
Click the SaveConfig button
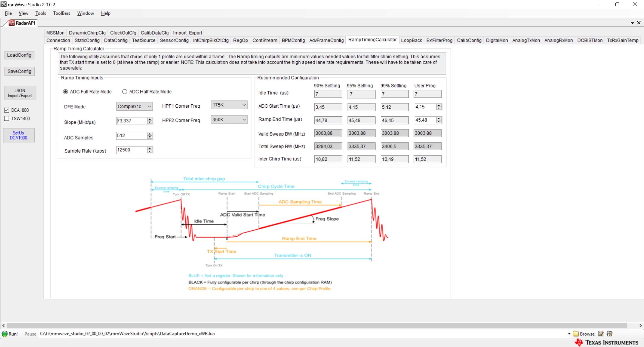pos(19,71)
